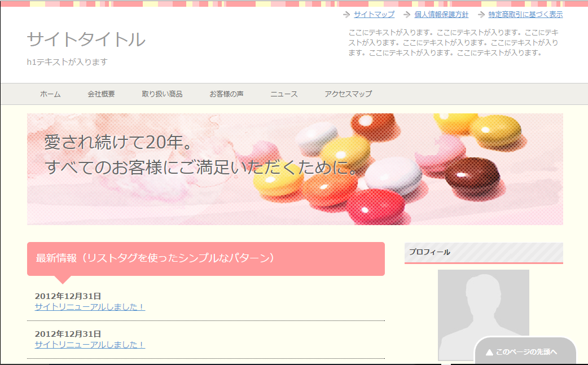This screenshot has height=365, width=588.
Task: Go to ホーム in the navigation bar
Action: 50,94
